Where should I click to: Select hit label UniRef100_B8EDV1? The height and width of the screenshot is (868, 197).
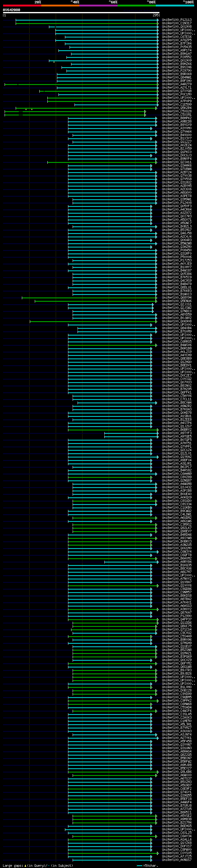click(x=177, y=365)
